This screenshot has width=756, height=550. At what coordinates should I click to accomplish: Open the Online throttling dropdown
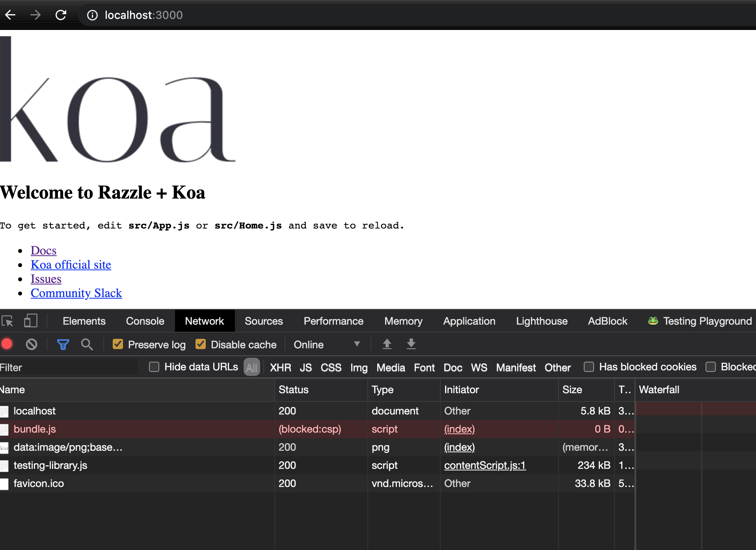coord(327,344)
